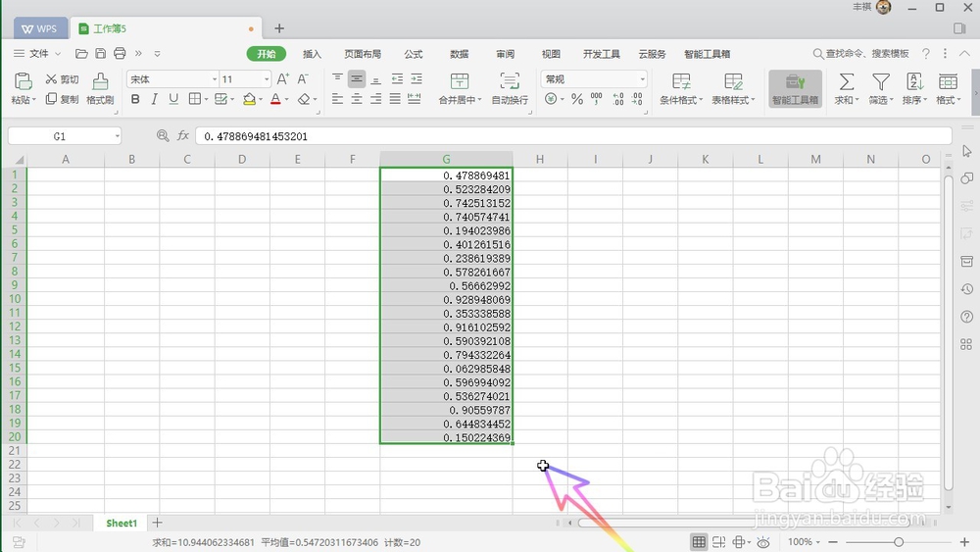This screenshot has height=552, width=980.
Task: Click the zoom slider handle
Action: click(x=898, y=542)
